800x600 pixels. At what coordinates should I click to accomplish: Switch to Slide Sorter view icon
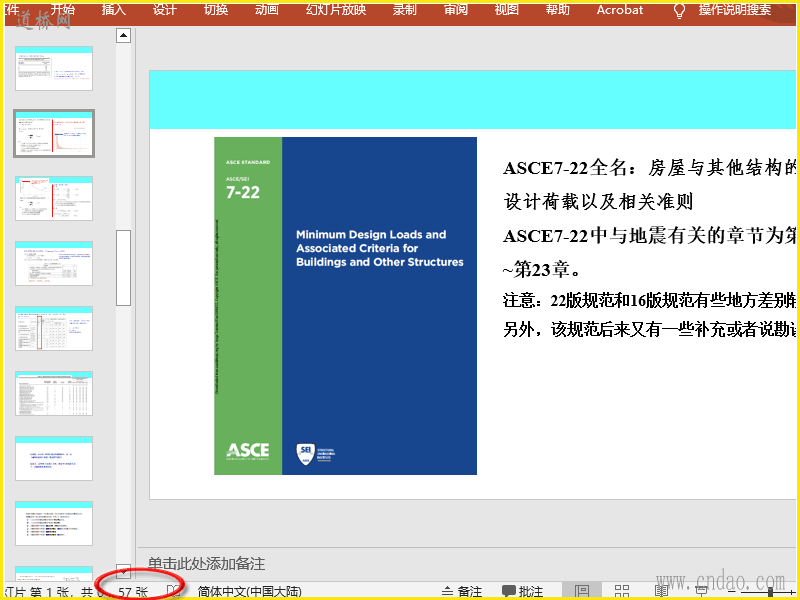coord(621,591)
